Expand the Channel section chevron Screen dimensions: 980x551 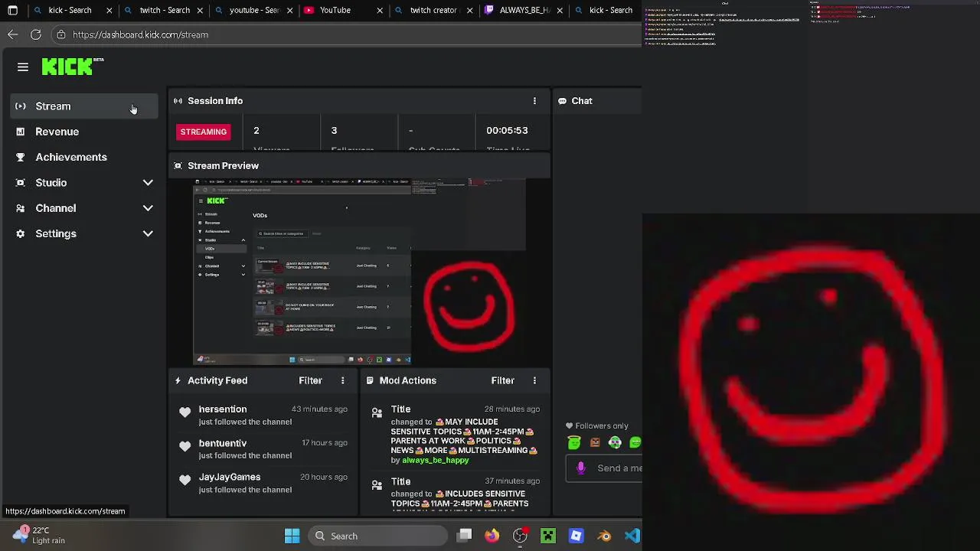[148, 208]
